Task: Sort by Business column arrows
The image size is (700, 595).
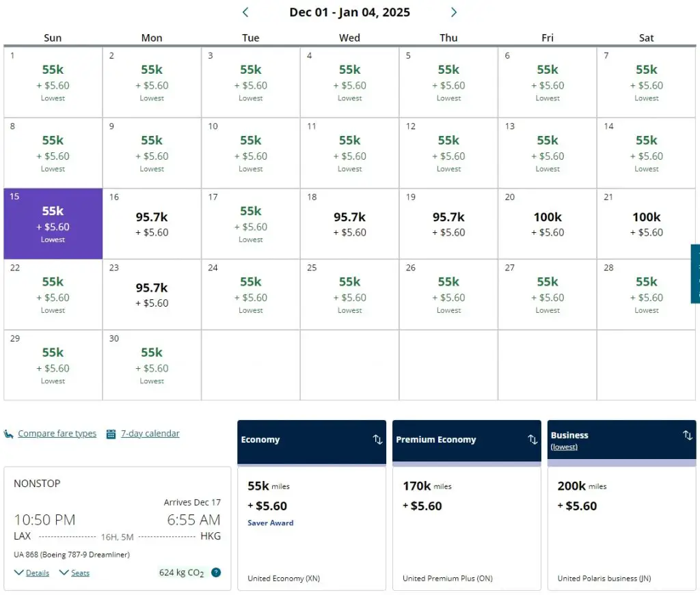Action: click(x=688, y=435)
